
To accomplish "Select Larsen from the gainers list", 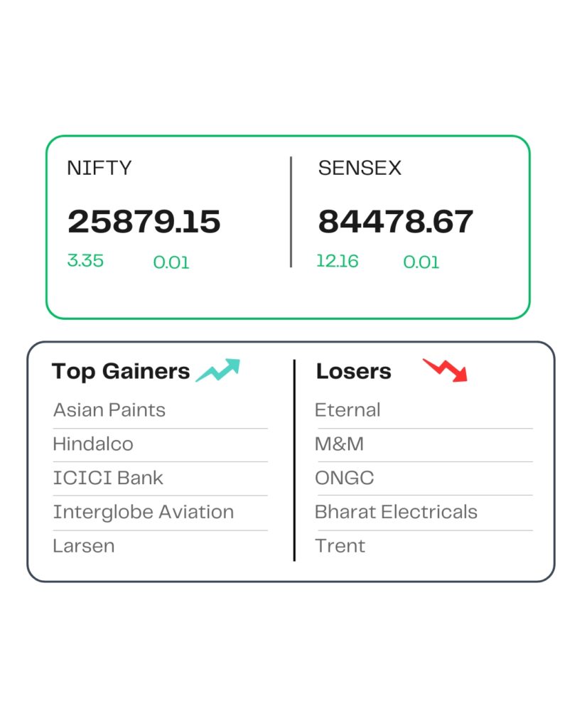I will [x=84, y=546].
